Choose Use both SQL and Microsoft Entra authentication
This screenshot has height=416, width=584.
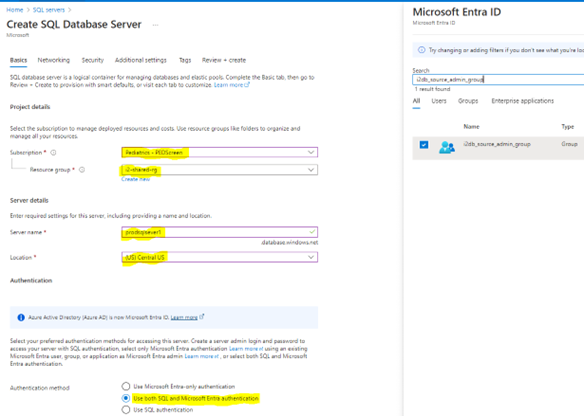[126, 398]
